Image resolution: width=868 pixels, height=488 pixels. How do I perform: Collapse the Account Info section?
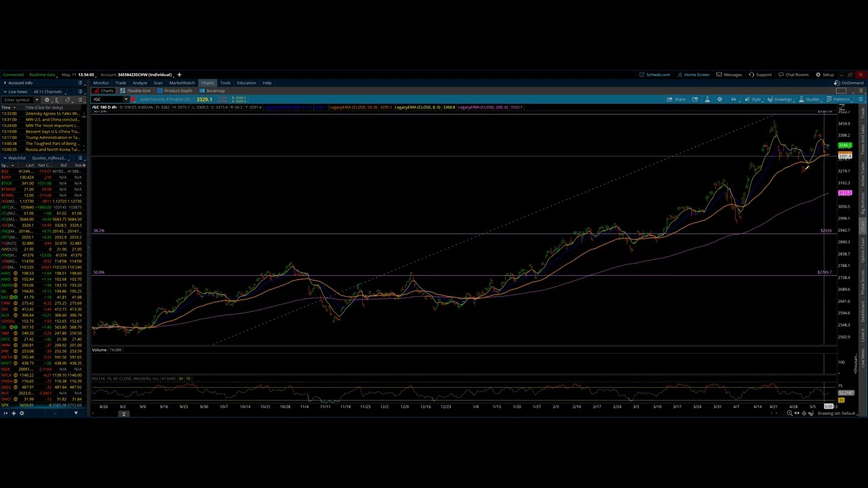point(5,83)
